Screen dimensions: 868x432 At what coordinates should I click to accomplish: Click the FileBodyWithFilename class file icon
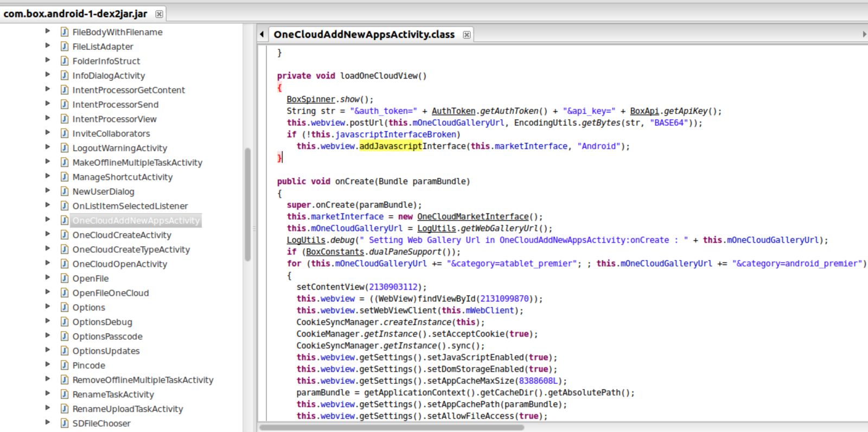point(65,32)
